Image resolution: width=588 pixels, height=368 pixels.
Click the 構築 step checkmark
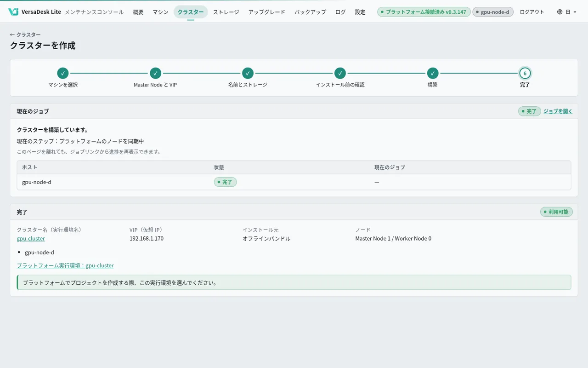[432, 73]
